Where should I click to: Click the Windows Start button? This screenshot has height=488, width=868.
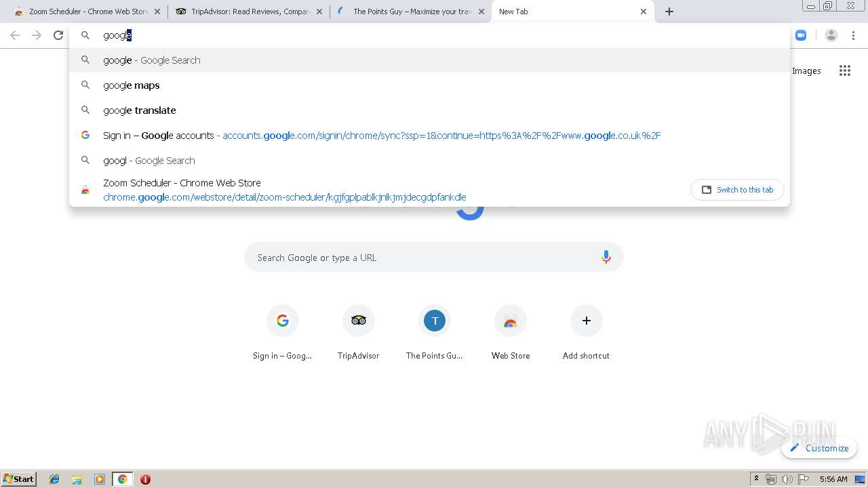[19, 479]
